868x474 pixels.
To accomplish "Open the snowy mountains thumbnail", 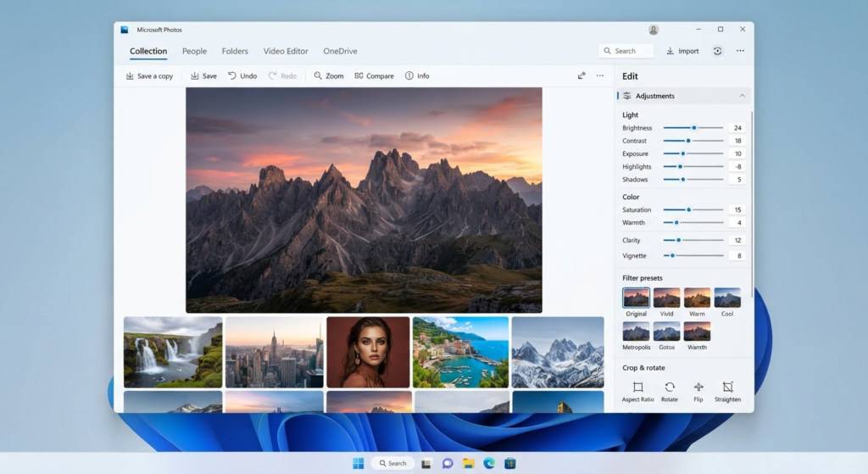I will tap(558, 352).
